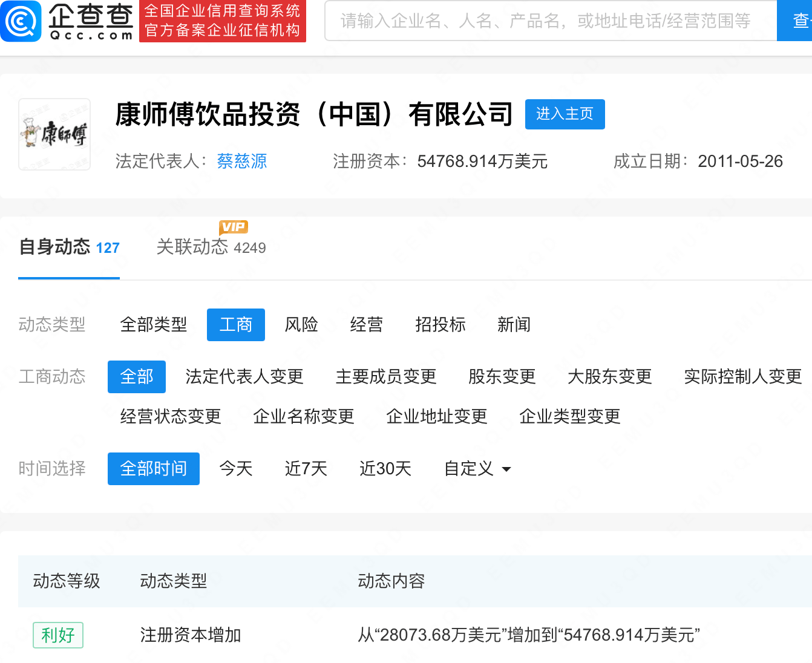812x663 pixels.
Task: Select the 近7天 time filter
Action: pos(306,468)
